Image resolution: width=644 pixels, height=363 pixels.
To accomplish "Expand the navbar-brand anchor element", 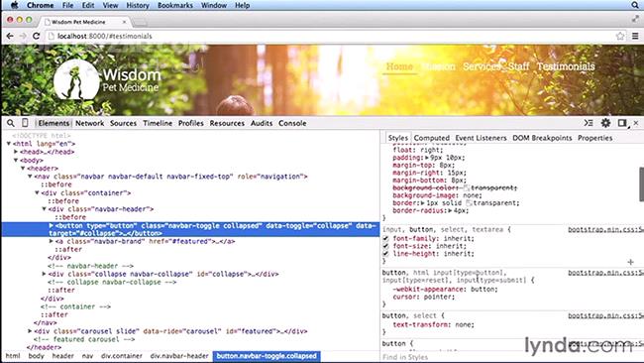I will [x=51, y=241].
